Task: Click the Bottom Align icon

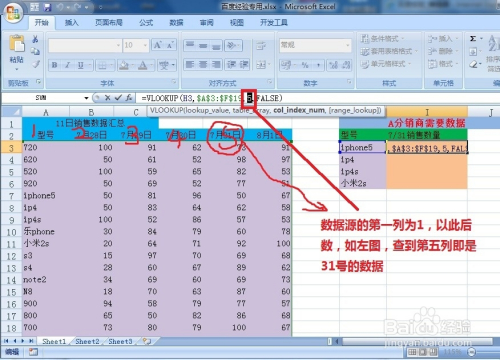Action: coord(216,45)
